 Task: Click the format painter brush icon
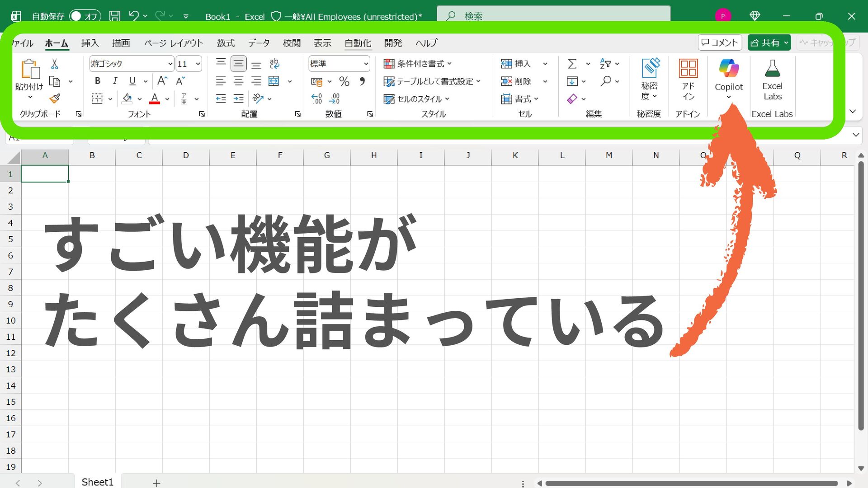55,99
